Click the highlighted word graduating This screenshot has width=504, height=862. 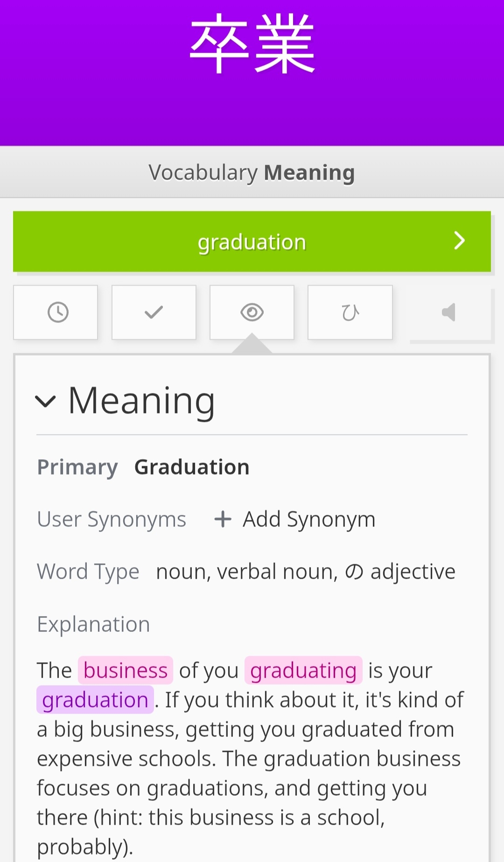(303, 670)
